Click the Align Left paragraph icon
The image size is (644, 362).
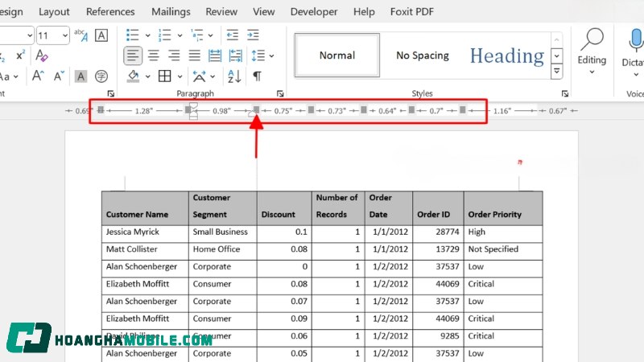pyautogui.click(x=134, y=56)
